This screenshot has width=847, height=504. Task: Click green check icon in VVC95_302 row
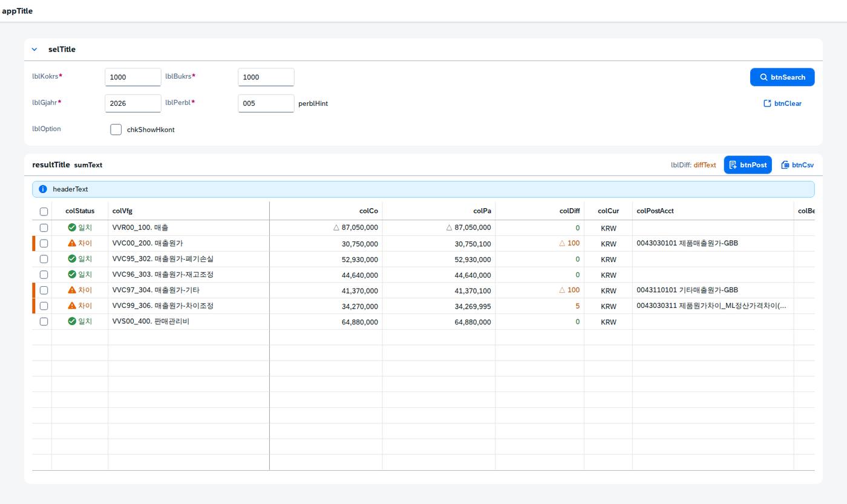tap(72, 259)
